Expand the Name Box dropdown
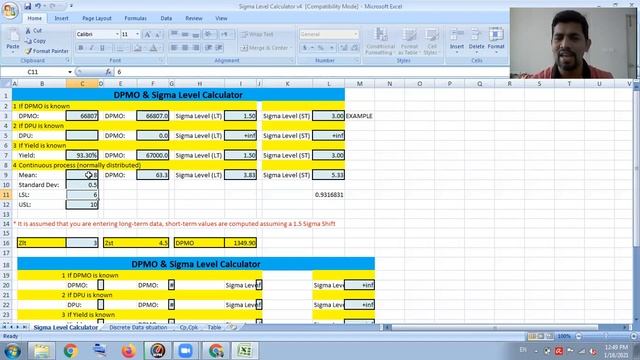640x360 pixels. click(x=70, y=72)
